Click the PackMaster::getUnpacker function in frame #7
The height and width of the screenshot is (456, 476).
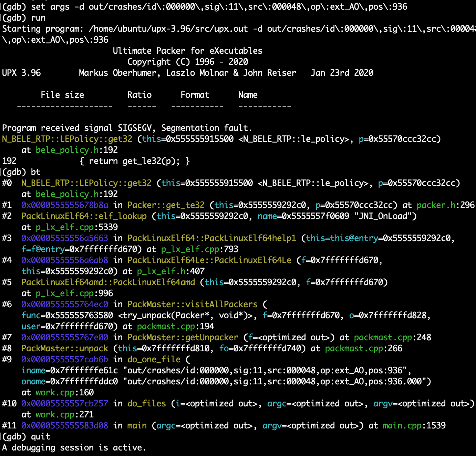tap(183, 338)
